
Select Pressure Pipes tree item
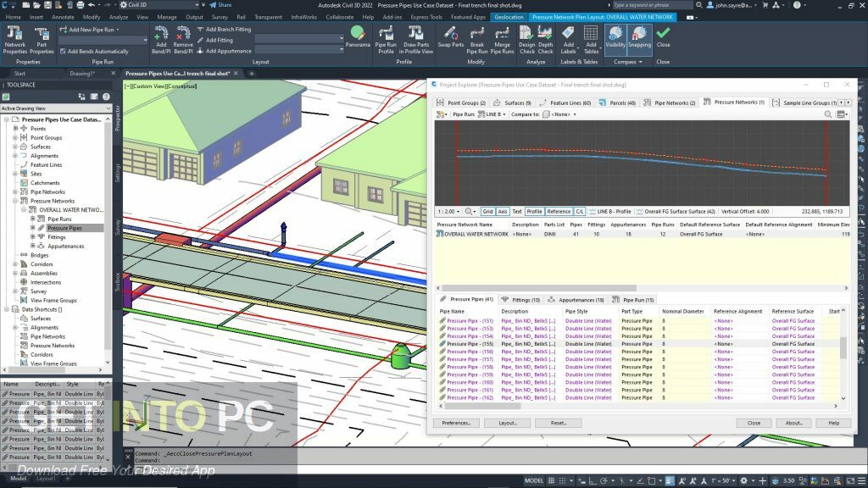(x=64, y=228)
